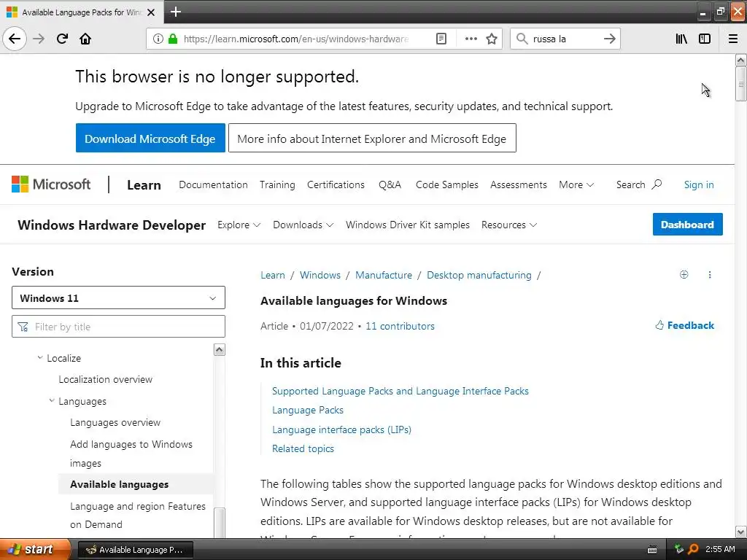This screenshot has width=747, height=560.
Task: Select the Available Language P... taskbar item
Action: click(135, 550)
